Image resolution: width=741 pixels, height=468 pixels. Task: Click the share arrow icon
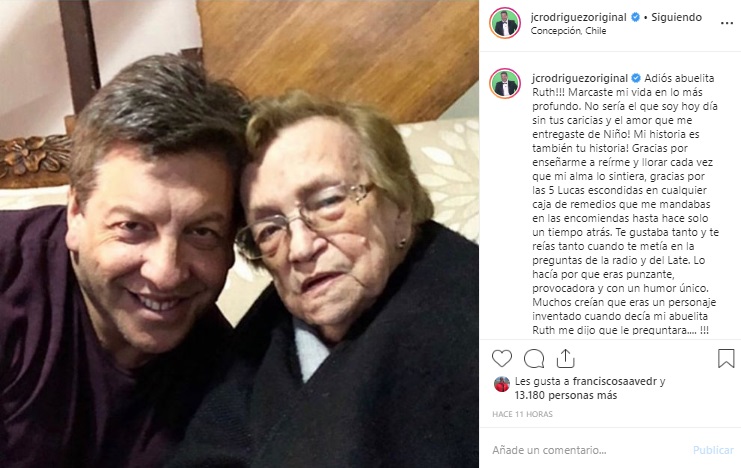click(x=565, y=358)
